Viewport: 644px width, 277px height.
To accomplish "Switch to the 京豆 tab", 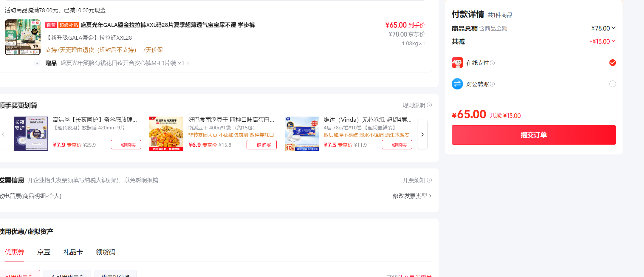I will pyautogui.click(x=44, y=252).
